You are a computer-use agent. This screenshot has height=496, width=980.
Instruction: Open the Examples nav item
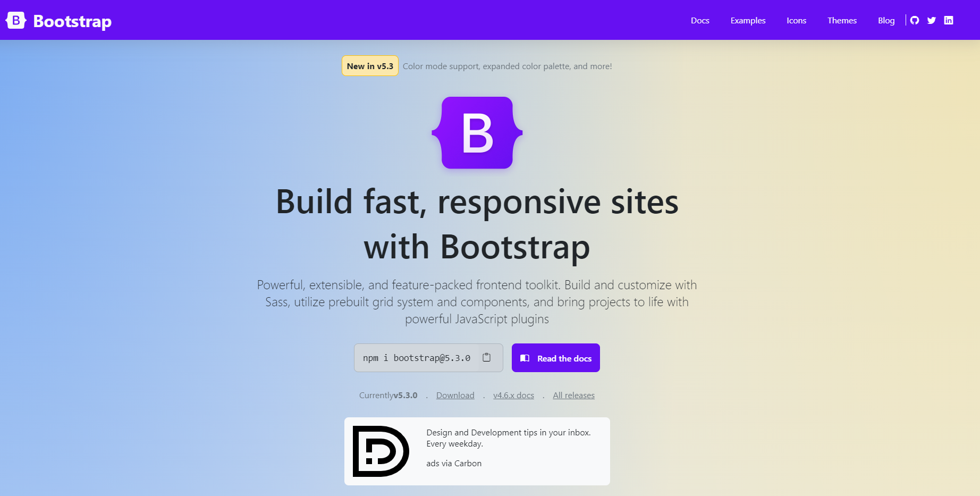[748, 20]
